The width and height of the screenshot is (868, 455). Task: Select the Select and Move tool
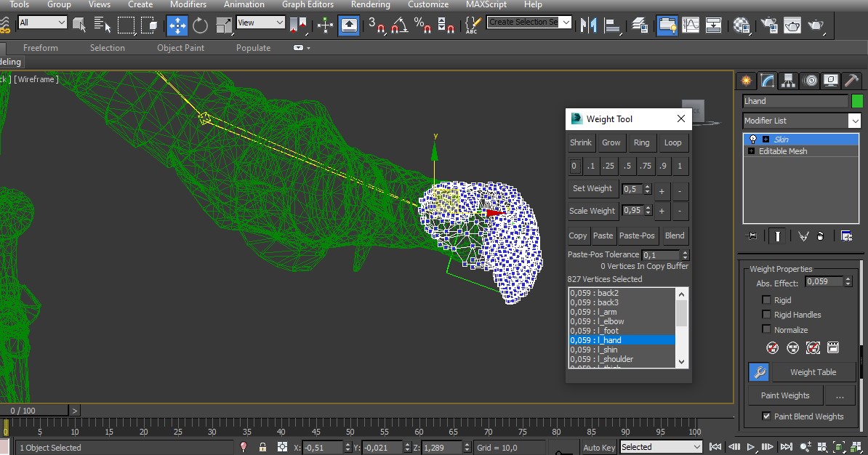tap(177, 25)
